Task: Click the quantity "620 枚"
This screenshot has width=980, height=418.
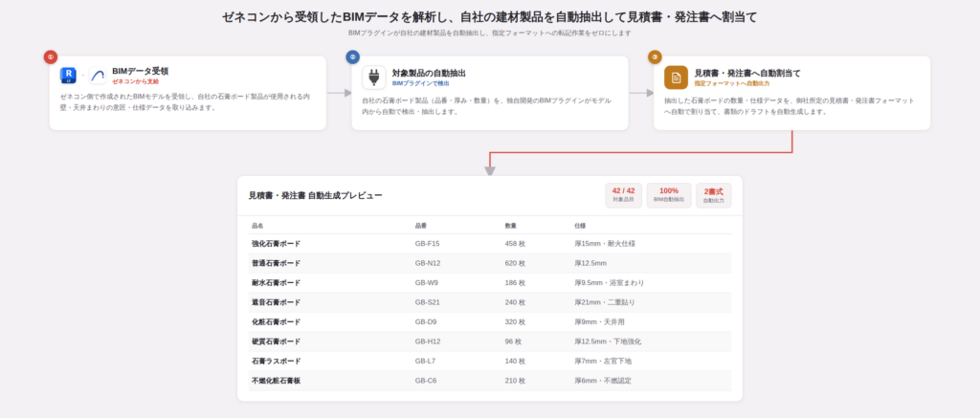Action: pos(515,263)
